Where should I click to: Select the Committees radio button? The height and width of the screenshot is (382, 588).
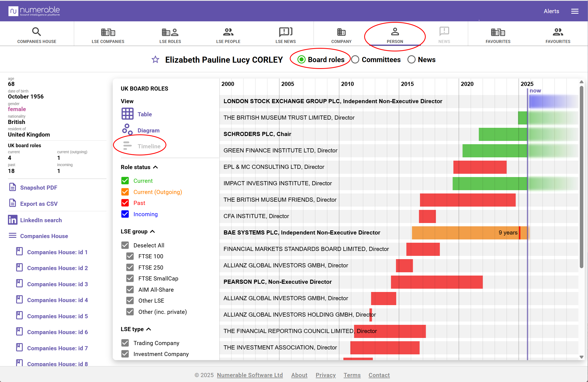point(355,60)
